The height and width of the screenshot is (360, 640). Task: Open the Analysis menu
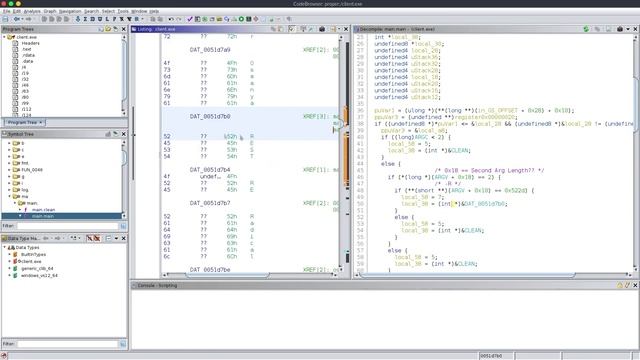(32, 11)
